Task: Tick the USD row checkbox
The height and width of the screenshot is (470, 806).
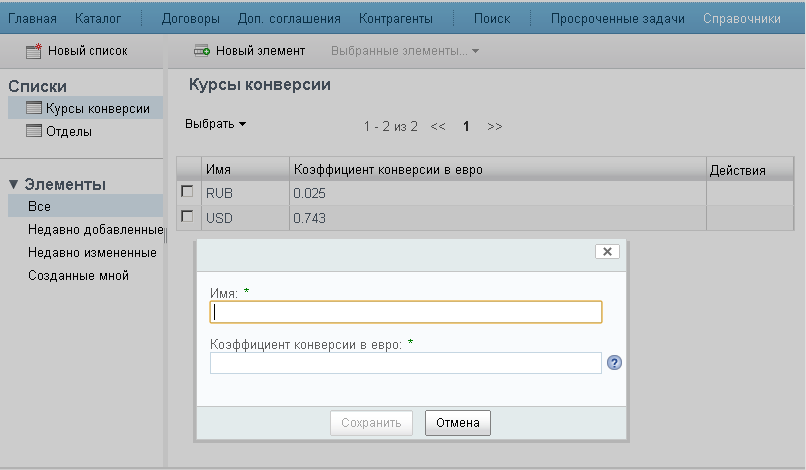Action: coord(187,216)
